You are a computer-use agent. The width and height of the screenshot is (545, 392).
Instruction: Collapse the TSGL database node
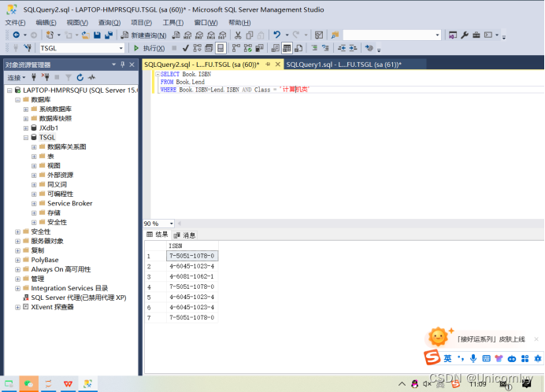(x=26, y=138)
